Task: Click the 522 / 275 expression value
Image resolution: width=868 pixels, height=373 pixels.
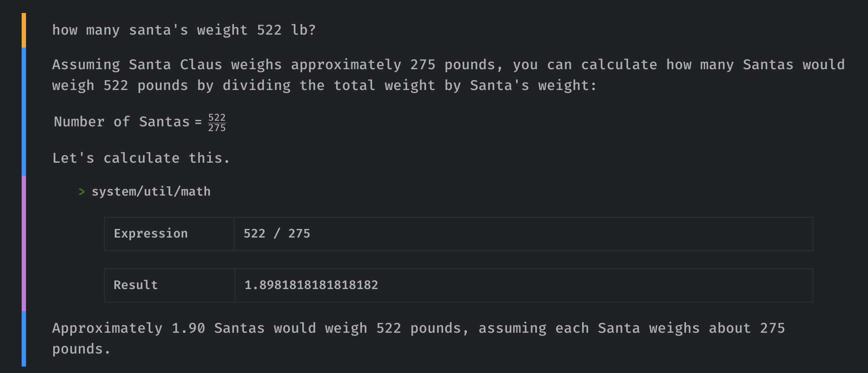Action: [277, 234]
